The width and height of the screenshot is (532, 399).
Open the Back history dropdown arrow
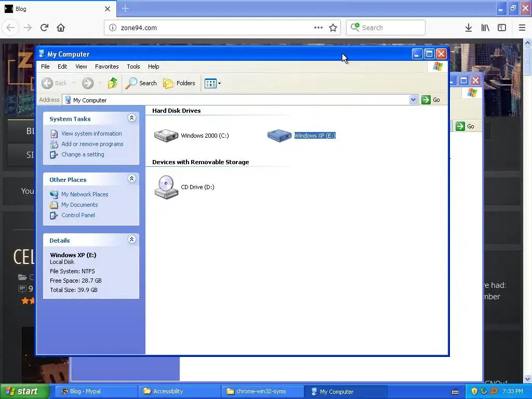pyautogui.click(x=73, y=83)
